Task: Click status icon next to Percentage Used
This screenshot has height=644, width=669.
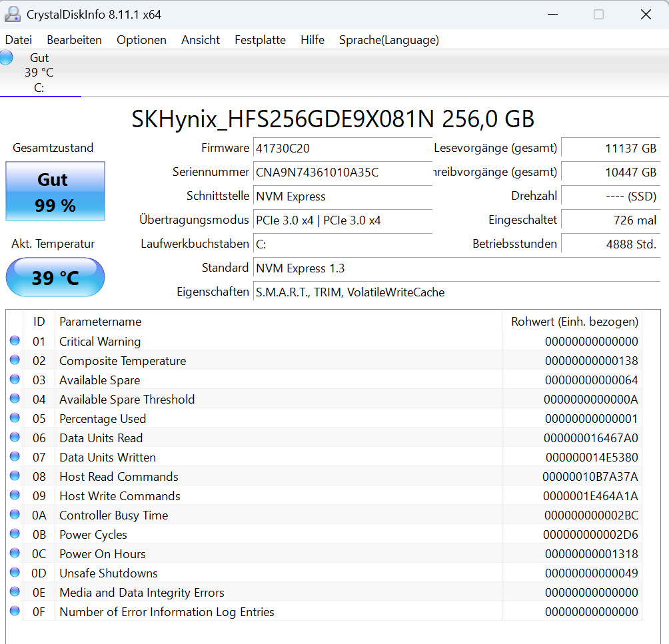Action: [15, 418]
